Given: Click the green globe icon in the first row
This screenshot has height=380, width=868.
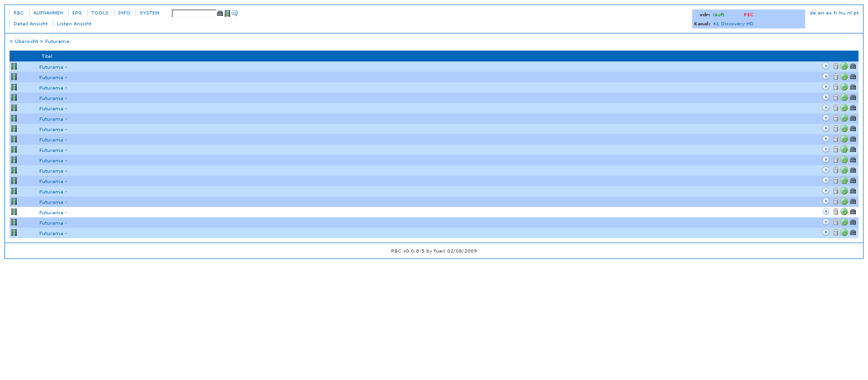Looking at the screenshot, I should [844, 66].
